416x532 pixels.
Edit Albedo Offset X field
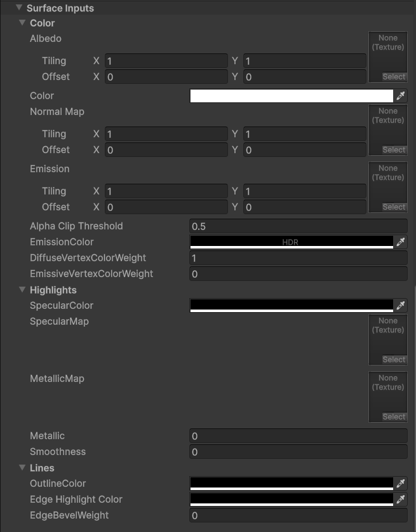click(x=166, y=77)
